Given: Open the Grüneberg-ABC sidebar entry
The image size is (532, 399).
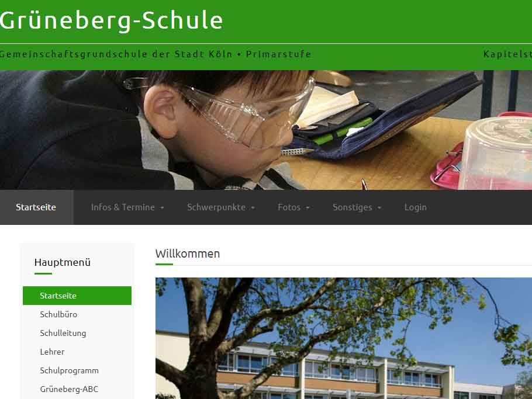Looking at the screenshot, I should [x=77, y=389].
